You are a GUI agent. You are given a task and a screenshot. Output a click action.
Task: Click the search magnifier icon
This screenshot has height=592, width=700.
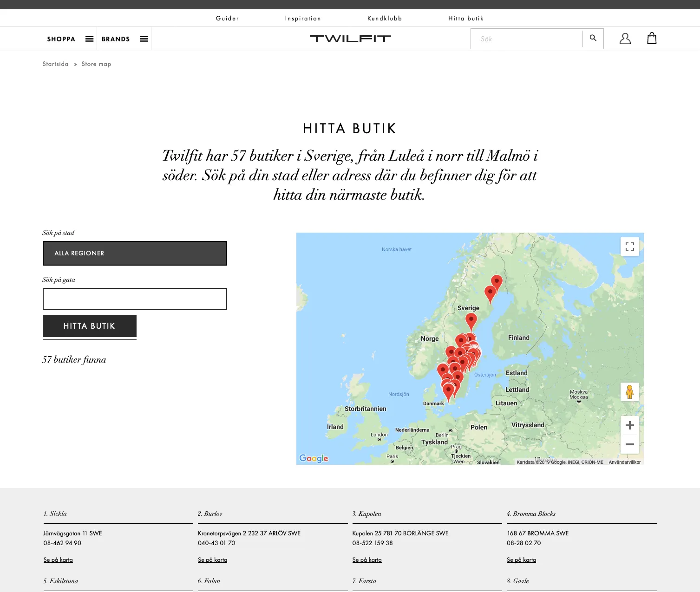coord(593,38)
